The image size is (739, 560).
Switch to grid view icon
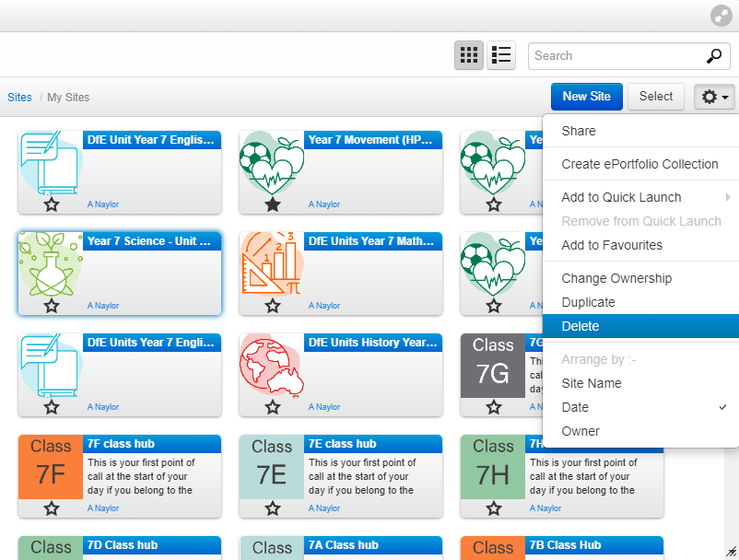468,55
